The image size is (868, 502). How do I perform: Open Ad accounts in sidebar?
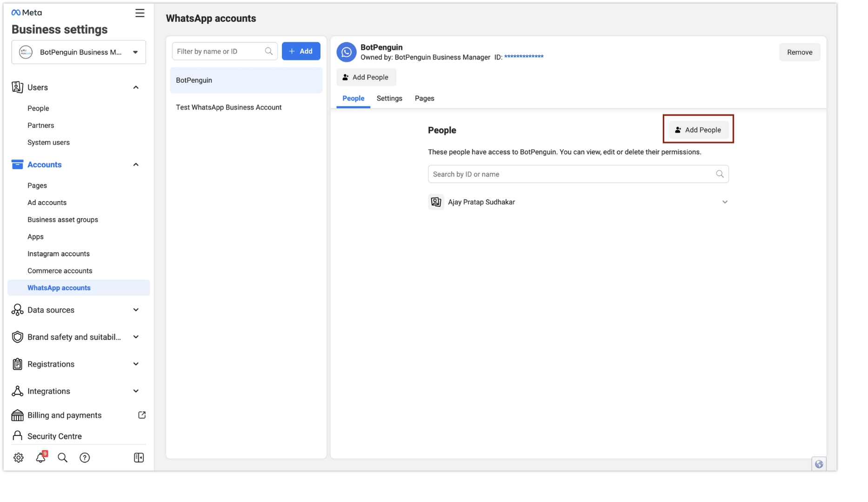tap(47, 203)
